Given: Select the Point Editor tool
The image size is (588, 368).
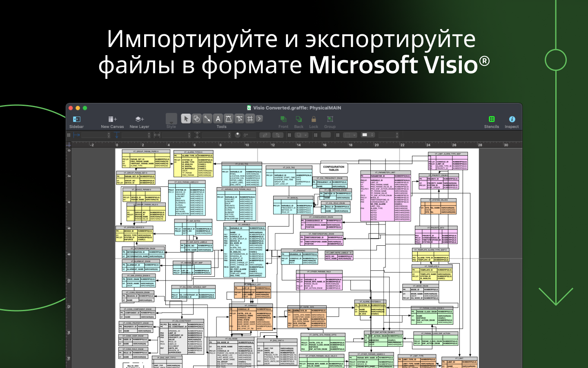Looking at the screenshot, I should coord(239,119).
